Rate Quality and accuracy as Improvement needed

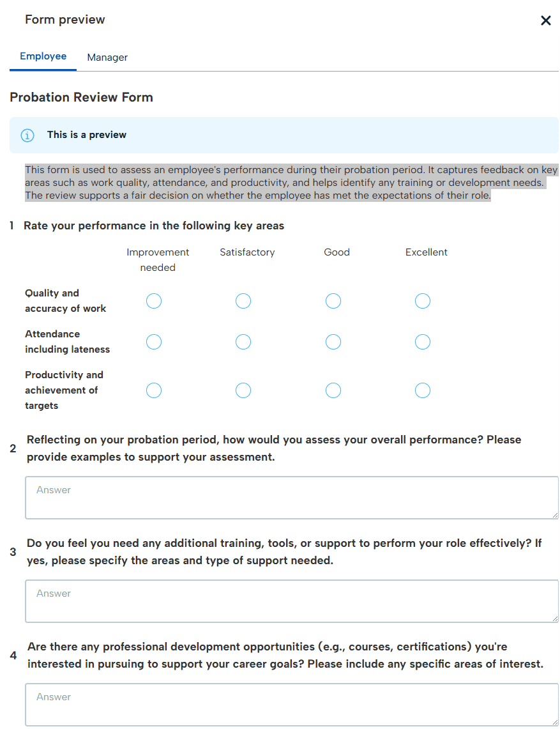[154, 301]
